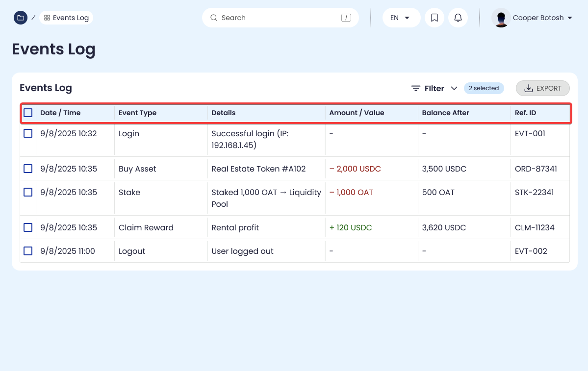Click Cooper Botosh's avatar picture
This screenshot has height=371, width=588.
point(501,18)
